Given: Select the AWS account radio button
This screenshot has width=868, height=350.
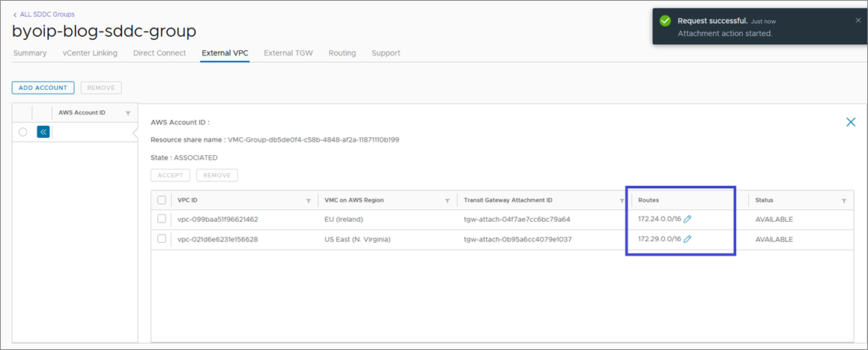Looking at the screenshot, I should point(22,133).
